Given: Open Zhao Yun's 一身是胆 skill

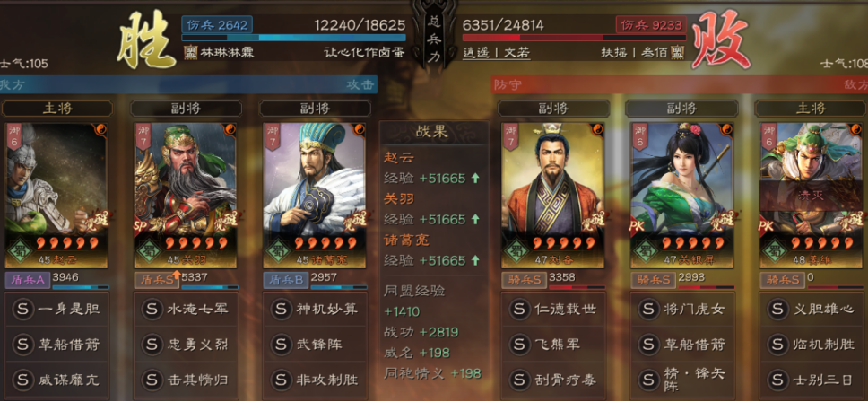Looking at the screenshot, I should click(x=56, y=309).
